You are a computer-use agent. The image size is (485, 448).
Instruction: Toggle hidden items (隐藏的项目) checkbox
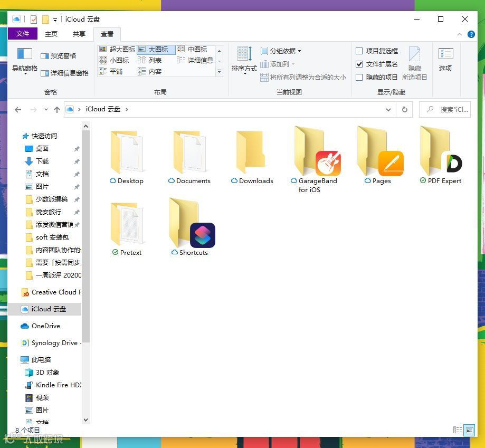pos(359,77)
